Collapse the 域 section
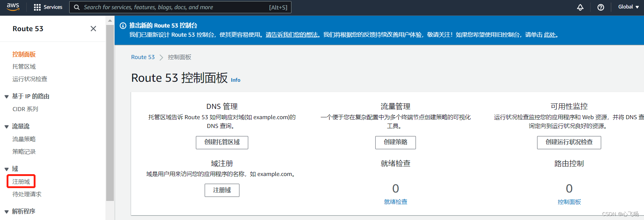The width and height of the screenshot is (644, 220). [x=7, y=169]
